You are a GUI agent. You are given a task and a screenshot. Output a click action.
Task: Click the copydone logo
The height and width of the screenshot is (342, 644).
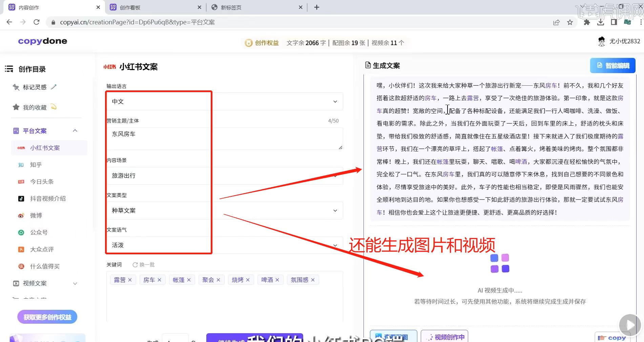(43, 41)
